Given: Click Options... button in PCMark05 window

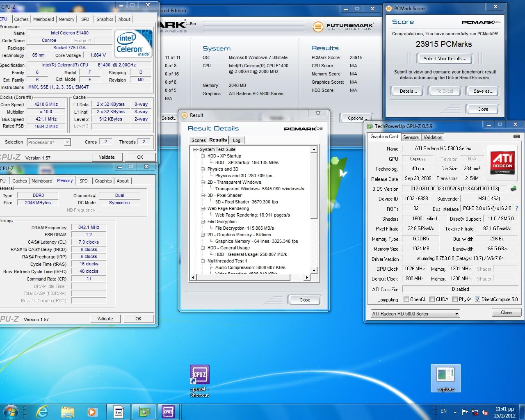Looking at the screenshot, I should (x=357, y=118).
